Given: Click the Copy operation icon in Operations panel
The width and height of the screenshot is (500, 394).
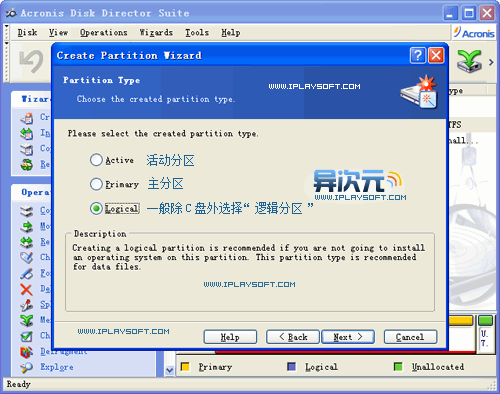Looking at the screenshot, I should [x=27, y=211].
